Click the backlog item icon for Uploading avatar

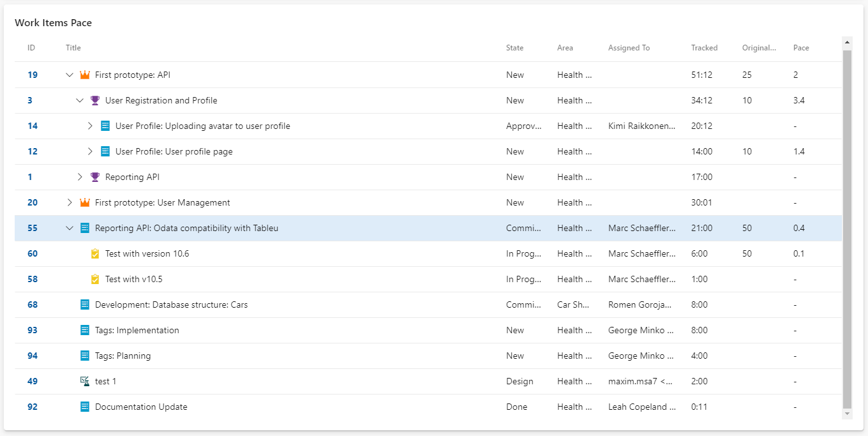105,126
